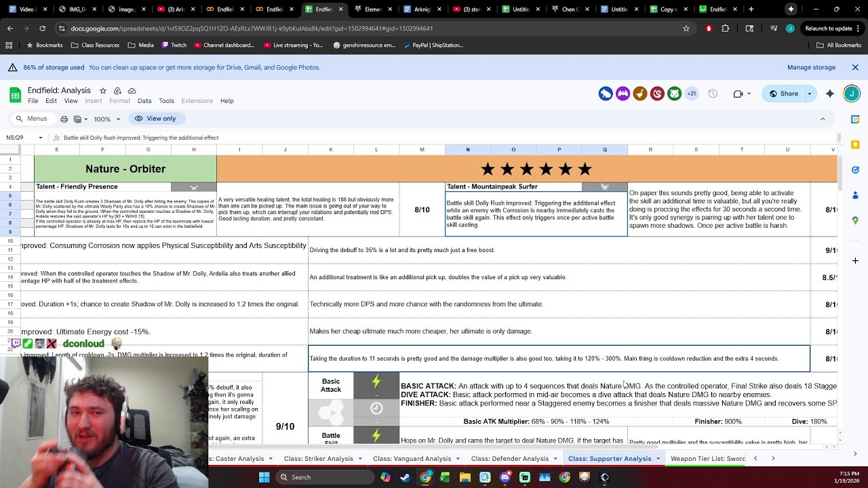Dismiss the storage warning banner
The height and width of the screenshot is (488, 868).
855,68
